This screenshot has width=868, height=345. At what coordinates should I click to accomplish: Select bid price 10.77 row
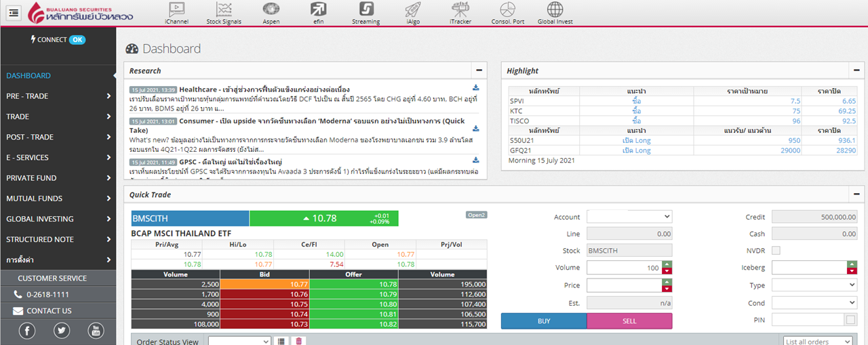pyautogui.click(x=264, y=285)
